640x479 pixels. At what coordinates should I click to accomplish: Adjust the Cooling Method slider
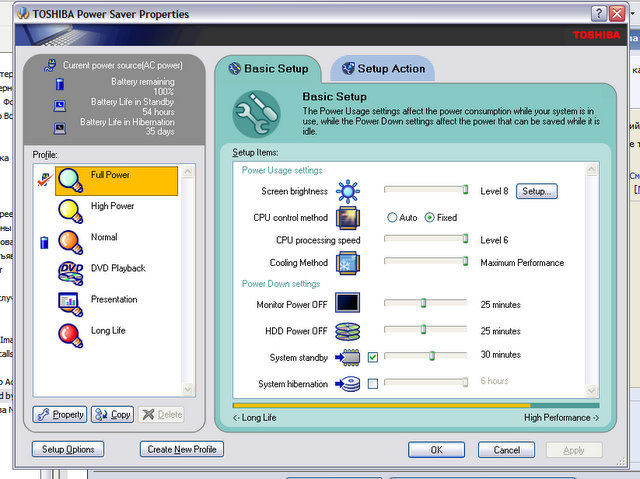(x=426, y=261)
